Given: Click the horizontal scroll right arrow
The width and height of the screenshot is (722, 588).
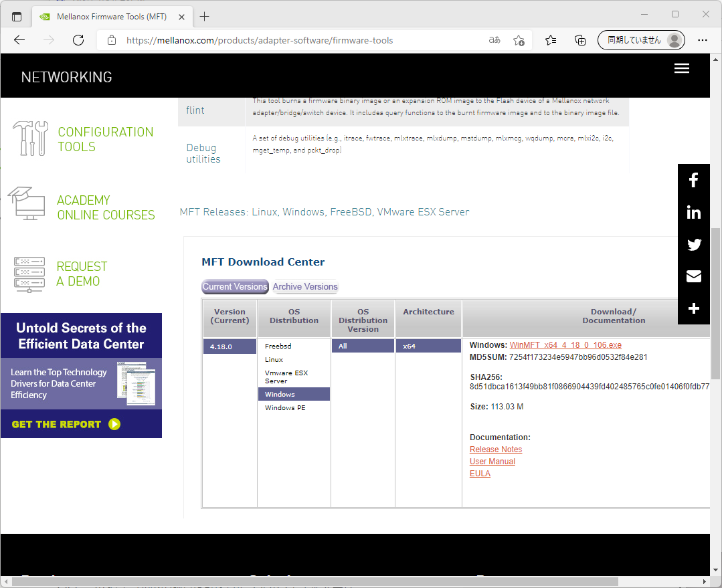Looking at the screenshot, I should 705,581.
